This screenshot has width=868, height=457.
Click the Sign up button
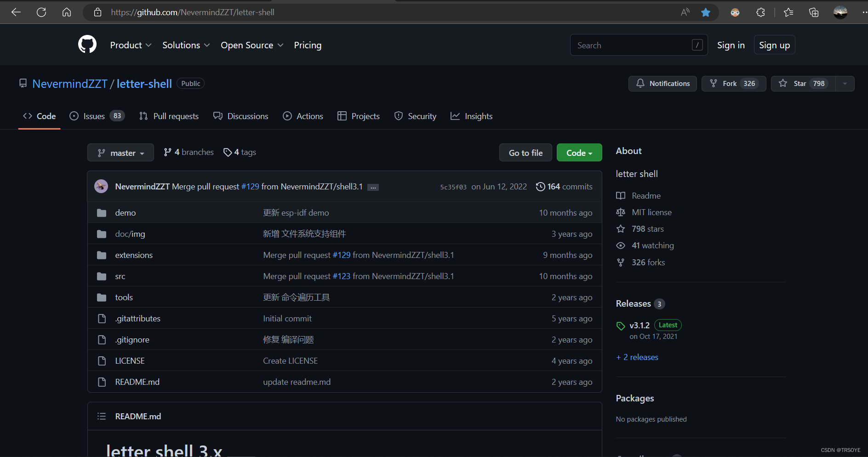[775, 45]
